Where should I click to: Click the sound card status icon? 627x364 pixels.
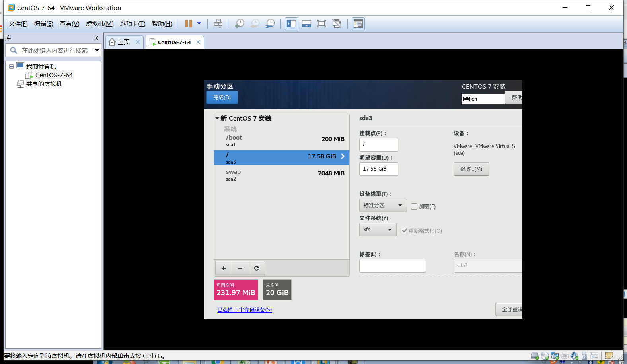click(x=574, y=356)
